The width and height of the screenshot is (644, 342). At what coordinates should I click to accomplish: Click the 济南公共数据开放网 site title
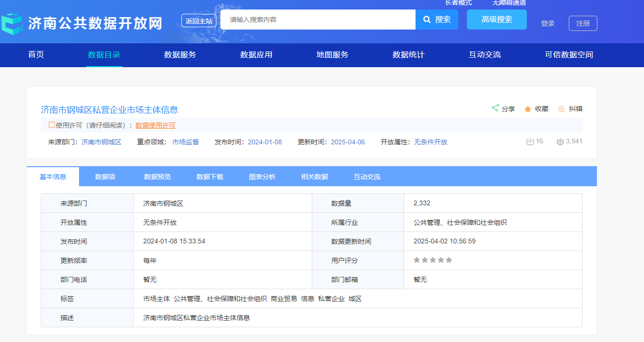click(x=95, y=23)
